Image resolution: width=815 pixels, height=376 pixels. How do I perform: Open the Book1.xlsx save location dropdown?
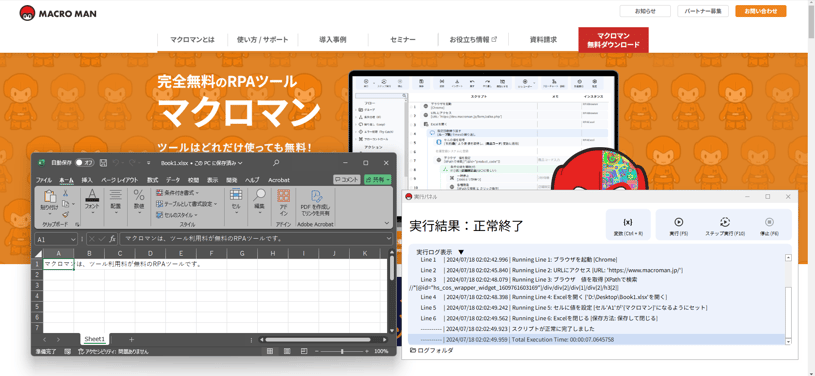(x=240, y=163)
